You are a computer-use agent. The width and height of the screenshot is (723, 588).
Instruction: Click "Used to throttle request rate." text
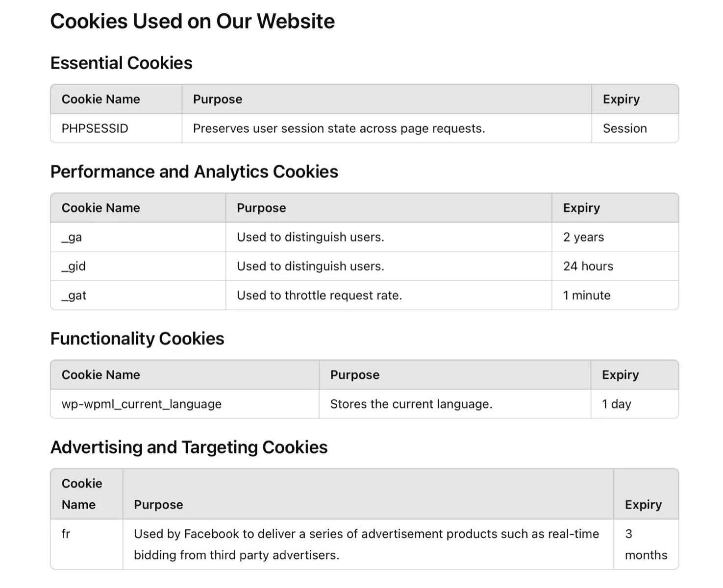319,295
